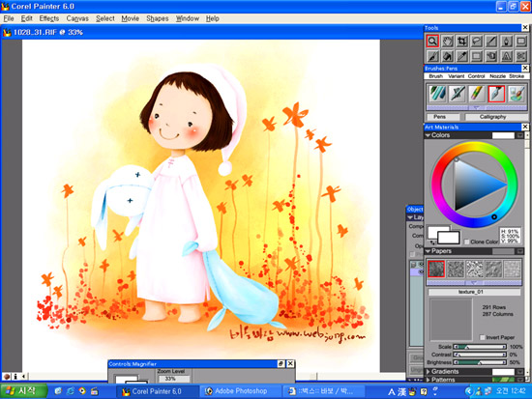Open the Canvas menu

pyautogui.click(x=77, y=18)
